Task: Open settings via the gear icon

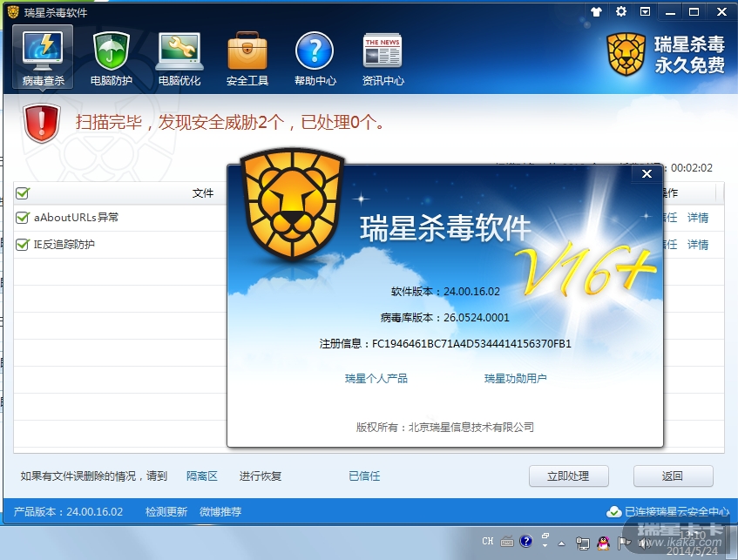Action: (620, 11)
